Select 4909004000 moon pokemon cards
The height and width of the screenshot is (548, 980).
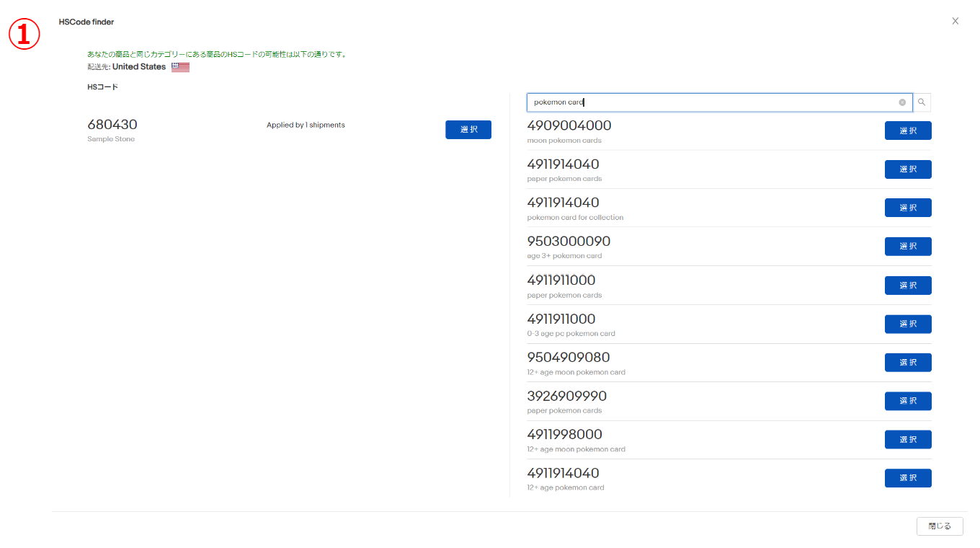tap(907, 131)
